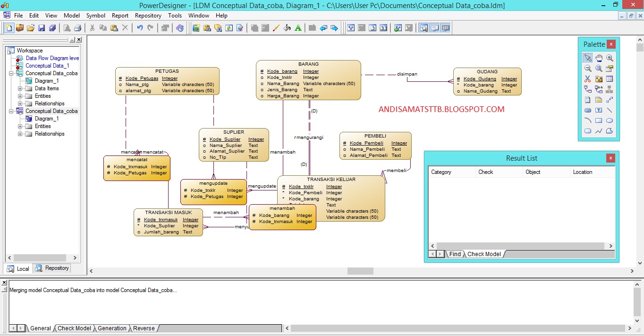This screenshot has height=336, width=644.
Task: Switch to the Check Model tab at bottom
Action: [x=74, y=328]
